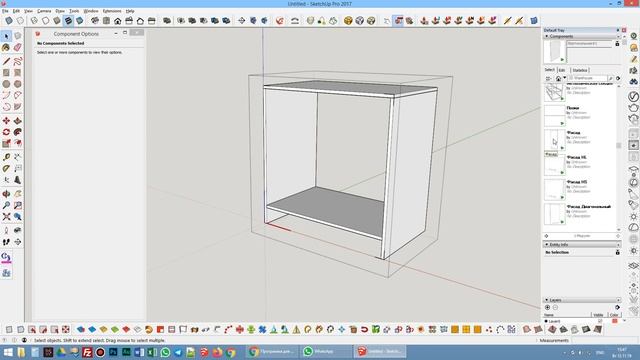Set Front house view
The height and width of the screenshot is (360, 640).
click(118, 20)
